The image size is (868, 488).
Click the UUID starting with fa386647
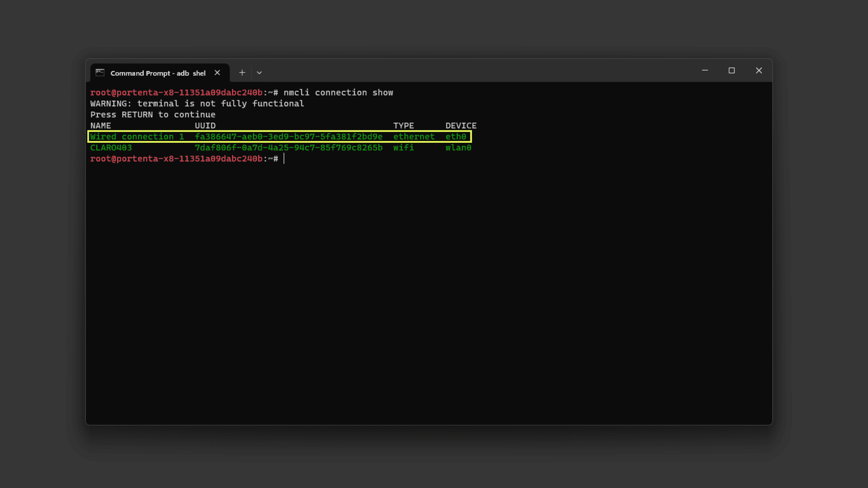coord(288,137)
